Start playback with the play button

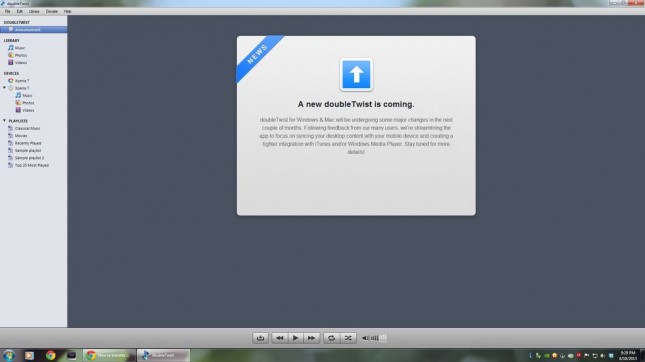[295, 338]
